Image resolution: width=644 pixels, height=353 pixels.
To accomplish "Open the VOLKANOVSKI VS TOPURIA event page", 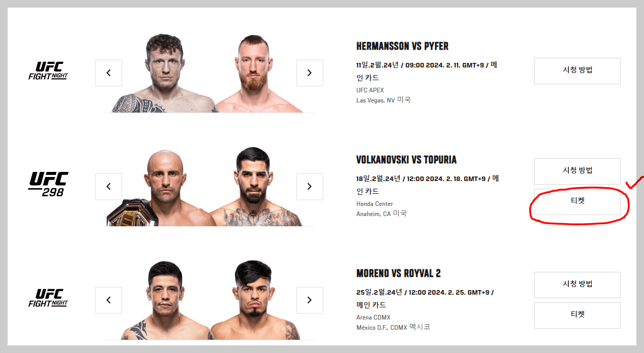I will 406,159.
